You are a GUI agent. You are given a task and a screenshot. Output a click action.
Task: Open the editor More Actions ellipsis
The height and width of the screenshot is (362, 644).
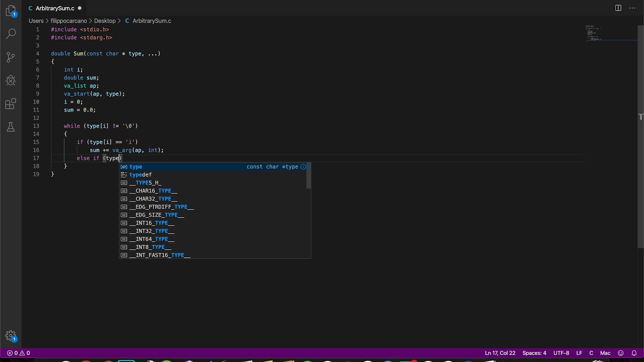pos(633,8)
